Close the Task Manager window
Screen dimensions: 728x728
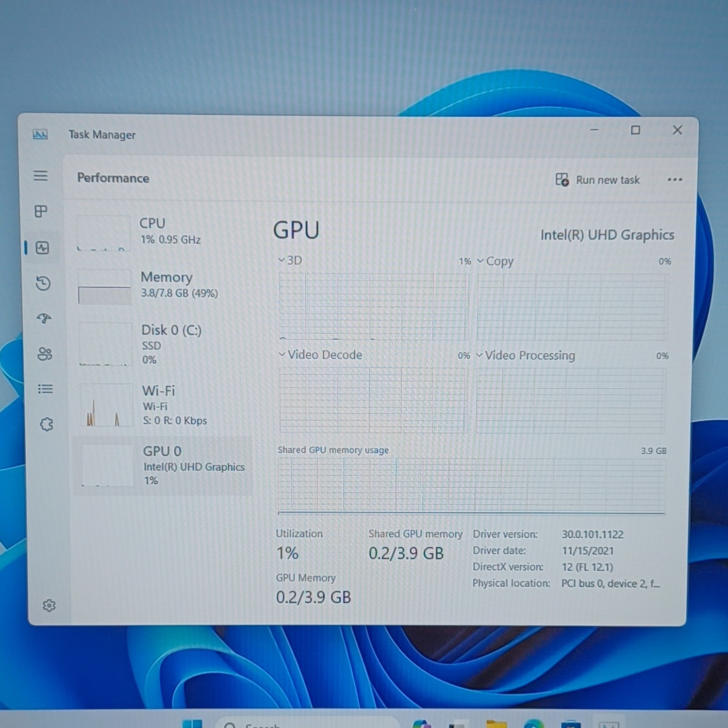pyautogui.click(x=677, y=130)
